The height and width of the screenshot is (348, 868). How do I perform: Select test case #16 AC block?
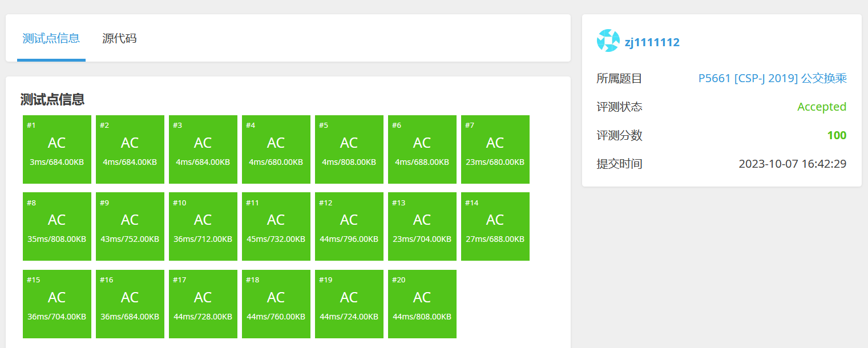click(x=130, y=304)
